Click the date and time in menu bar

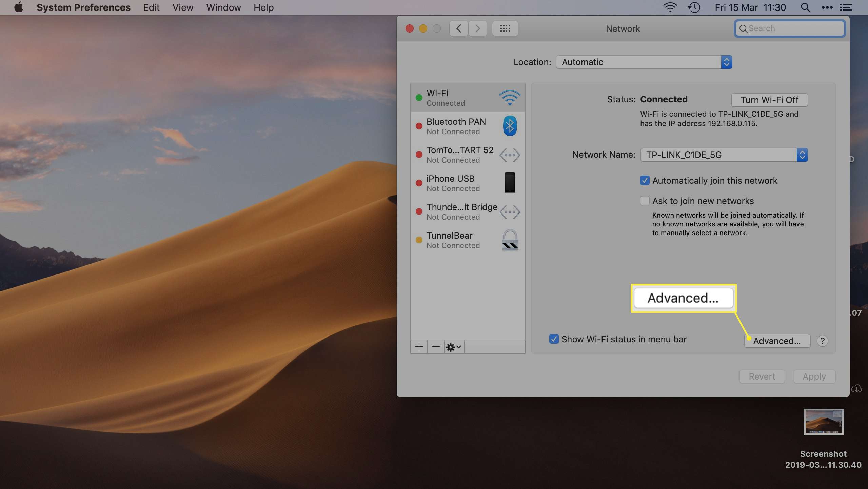750,7
